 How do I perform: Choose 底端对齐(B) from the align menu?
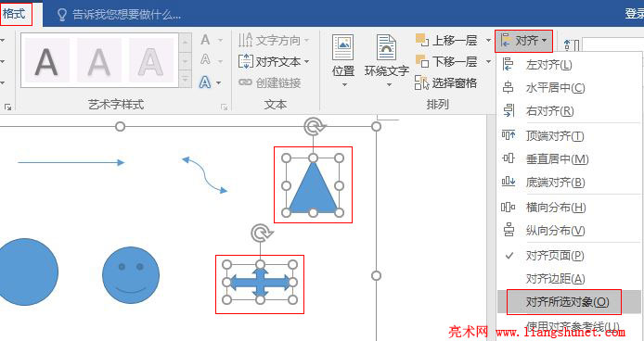tap(568, 183)
